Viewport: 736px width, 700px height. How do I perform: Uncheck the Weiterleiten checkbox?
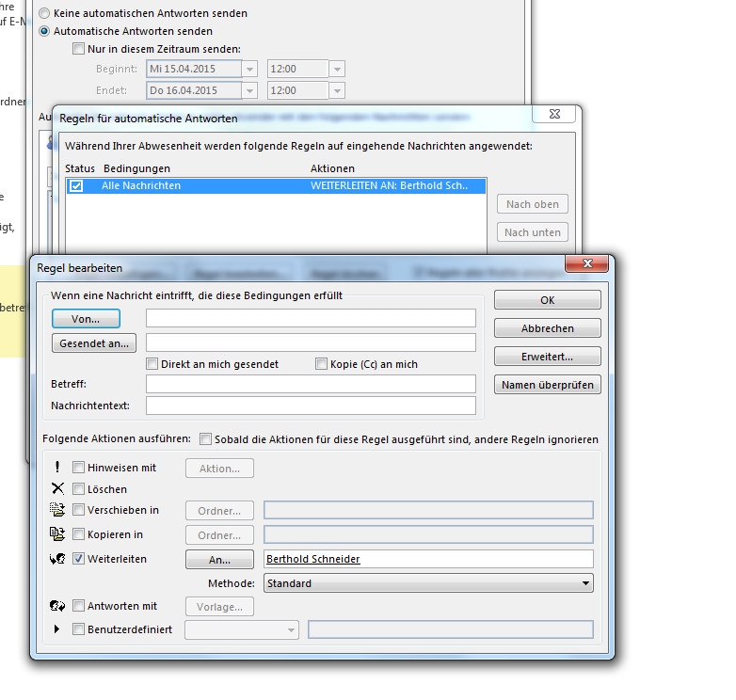pos(79,559)
